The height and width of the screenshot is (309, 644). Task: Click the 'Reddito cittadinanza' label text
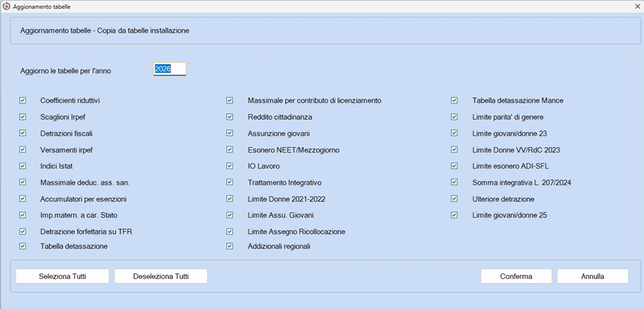279,117
